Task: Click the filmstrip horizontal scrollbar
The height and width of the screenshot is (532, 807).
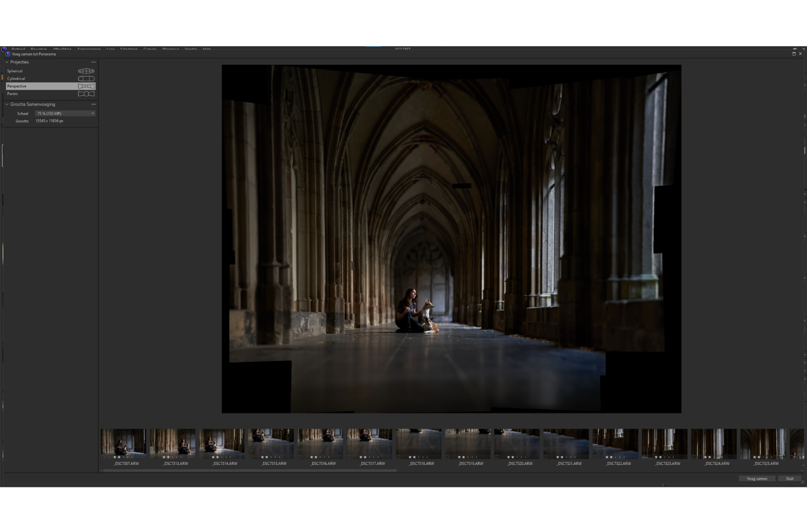Action: pos(250,471)
